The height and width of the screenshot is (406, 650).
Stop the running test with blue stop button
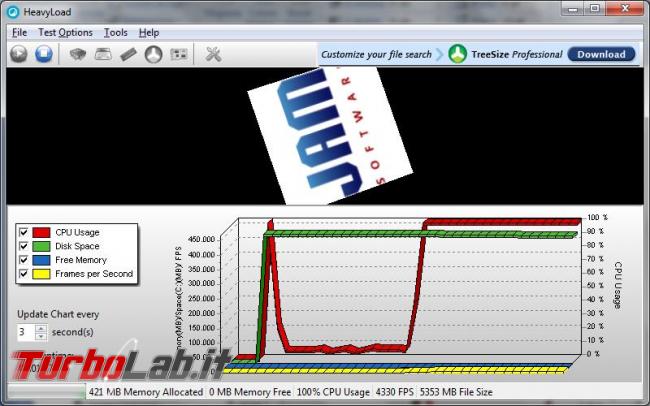[44, 54]
